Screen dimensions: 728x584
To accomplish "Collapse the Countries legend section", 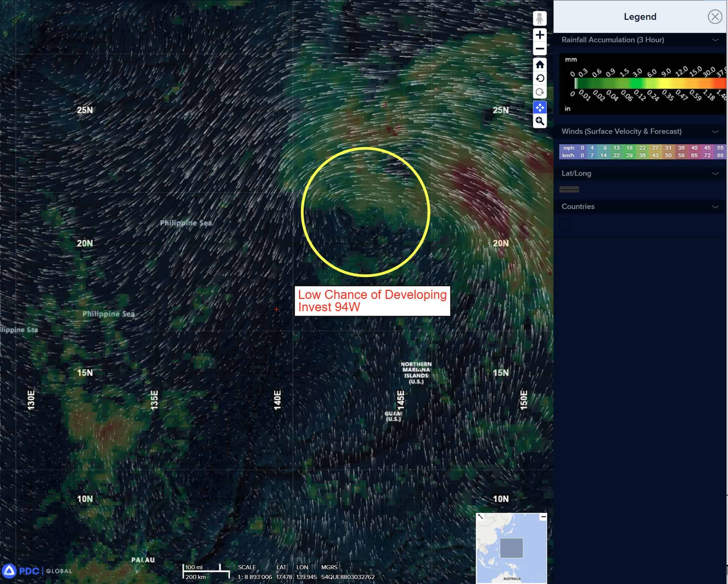I will 715,207.
